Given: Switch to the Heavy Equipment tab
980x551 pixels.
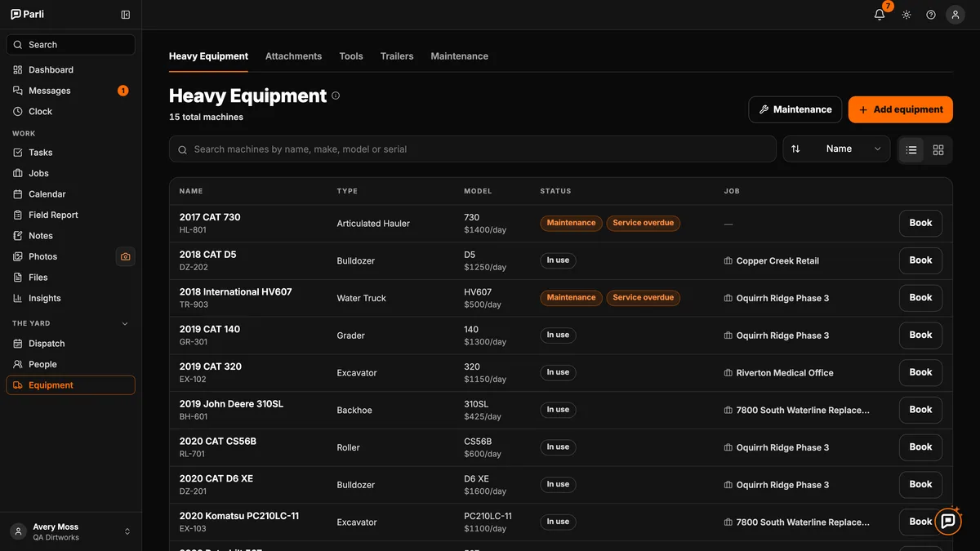Looking at the screenshot, I should [208, 56].
